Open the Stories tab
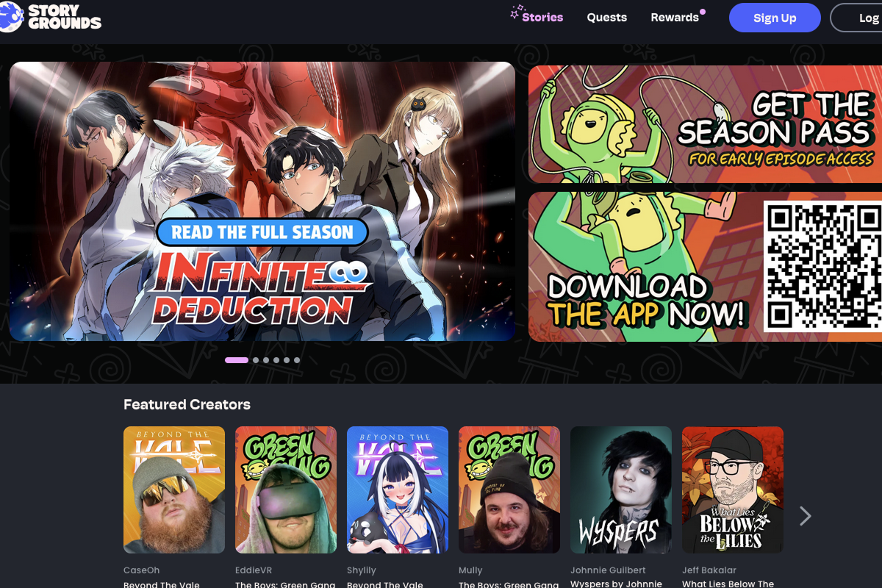This screenshot has width=882, height=588. 542,17
